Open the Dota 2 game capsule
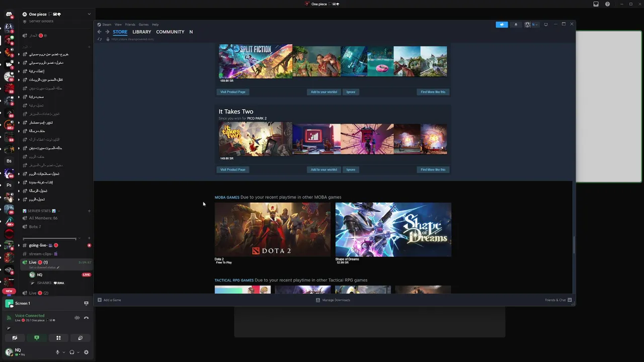The height and width of the screenshot is (362, 644). (x=273, y=229)
